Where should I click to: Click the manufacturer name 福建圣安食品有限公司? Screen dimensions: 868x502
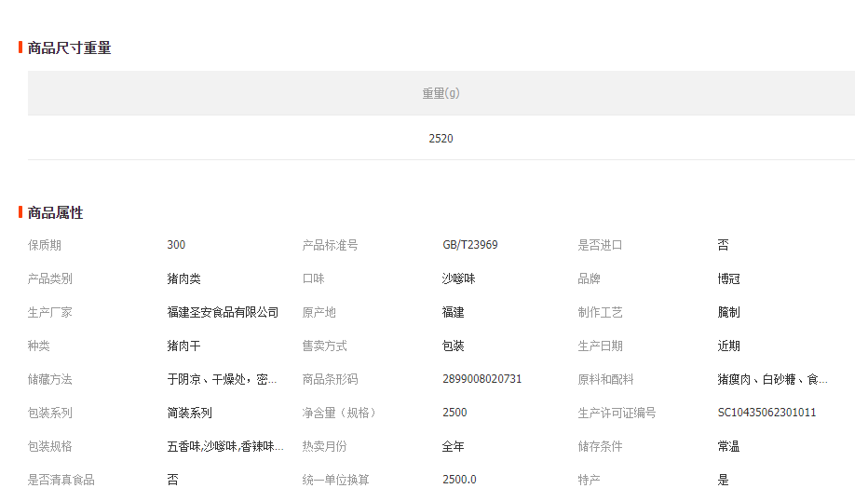tap(223, 312)
